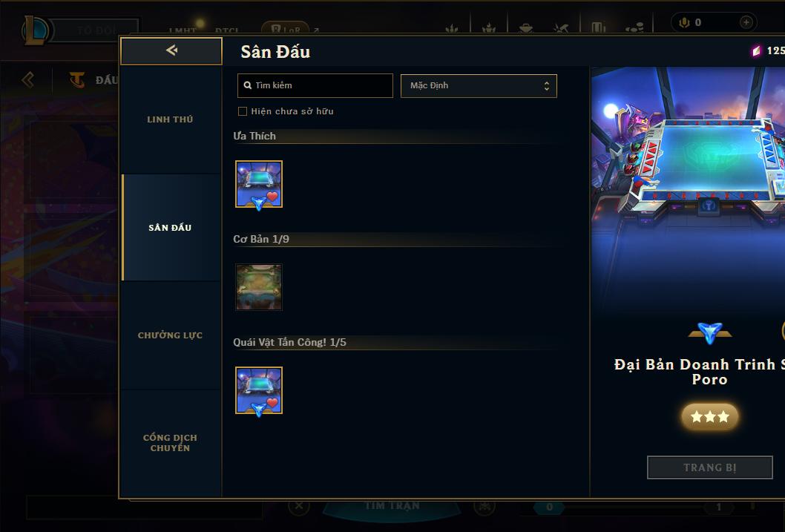
Task: Switch to the Chưởng Lực tab
Action: click(171, 335)
